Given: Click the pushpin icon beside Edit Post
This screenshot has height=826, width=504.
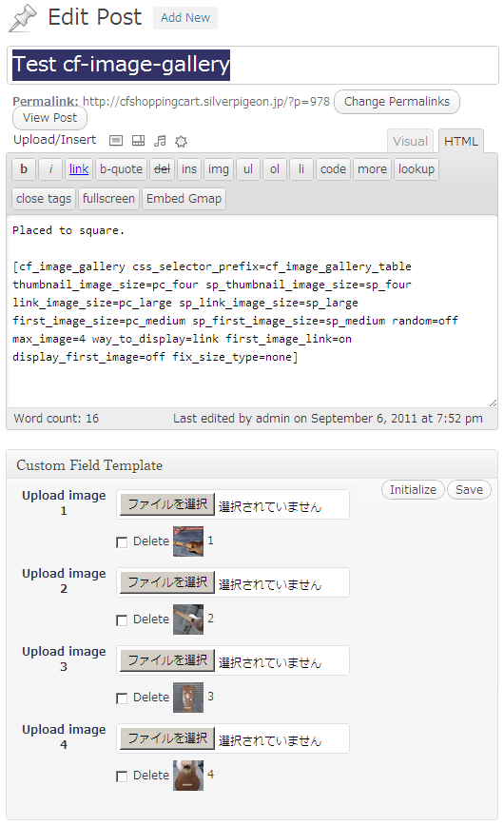Looking at the screenshot, I should (x=23, y=18).
